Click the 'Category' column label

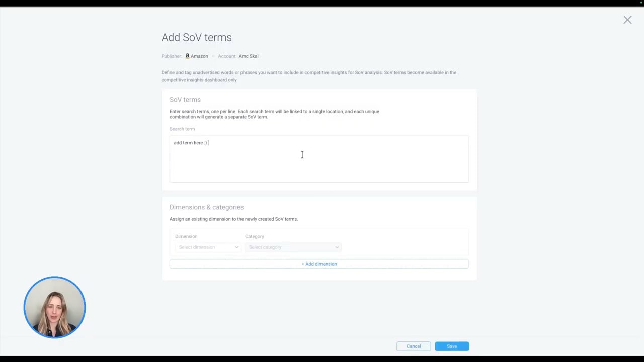[255, 236]
